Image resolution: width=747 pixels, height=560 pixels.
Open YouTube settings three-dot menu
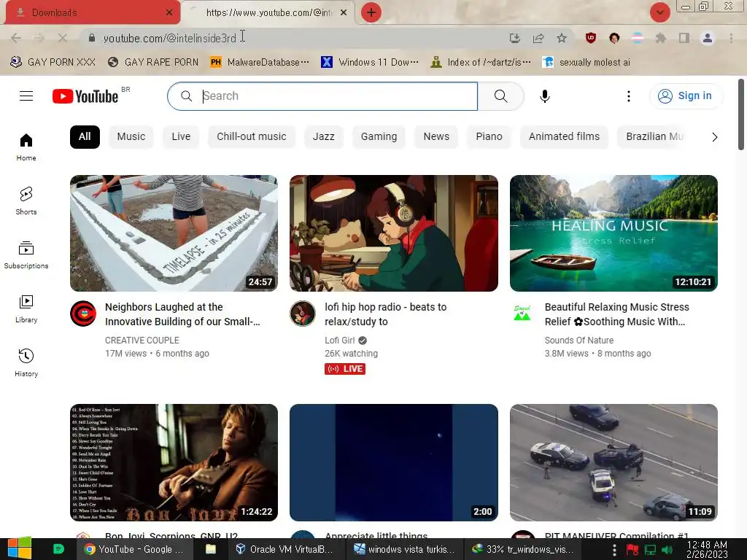pos(628,96)
